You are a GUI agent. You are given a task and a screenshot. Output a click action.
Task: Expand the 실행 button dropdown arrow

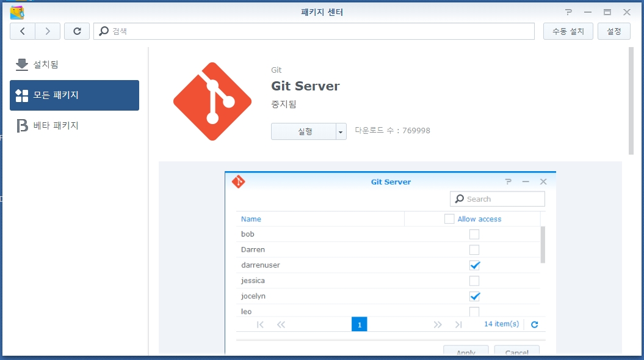[x=341, y=131]
